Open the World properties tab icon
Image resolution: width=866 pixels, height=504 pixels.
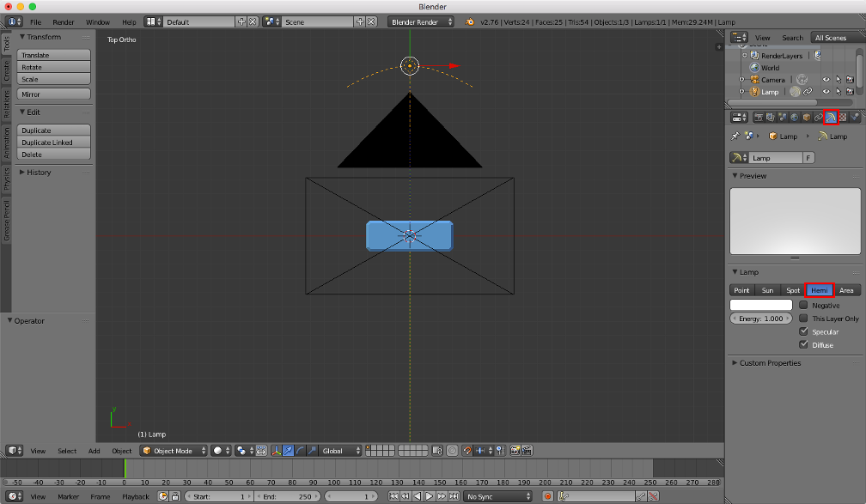coord(794,117)
